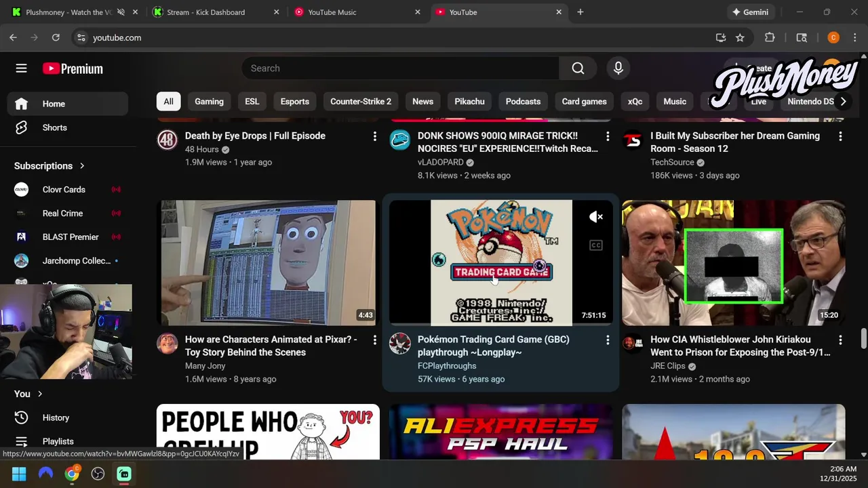Open Many Jony channel avatar
Image resolution: width=868 pixels, height=488 pixels.
tap(167, 343)
